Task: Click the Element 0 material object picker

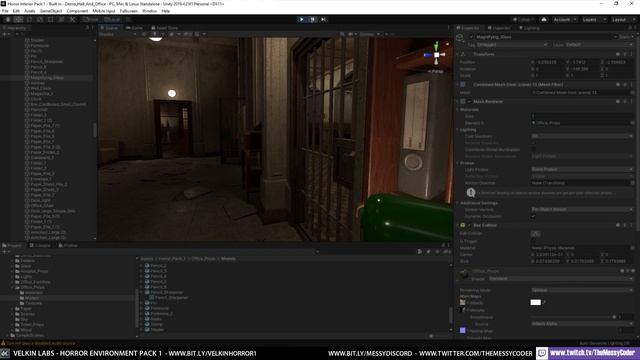Action: tap(632, 123)
